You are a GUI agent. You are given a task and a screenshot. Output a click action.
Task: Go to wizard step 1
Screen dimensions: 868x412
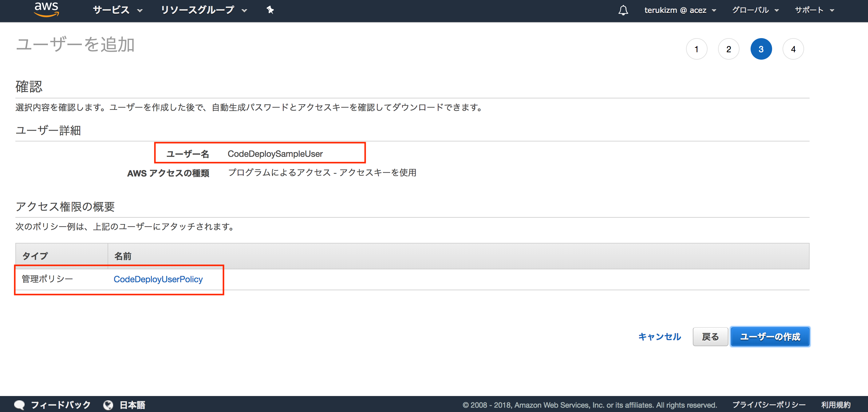pyautogui.click(x=696, y=49)
